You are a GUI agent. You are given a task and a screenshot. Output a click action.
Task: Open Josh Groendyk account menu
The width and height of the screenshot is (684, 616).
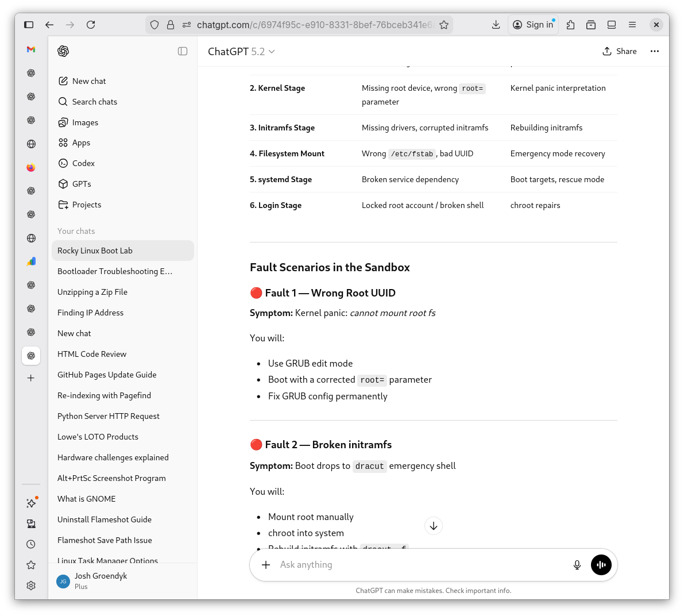pyautogui.click(x=101, y=580)
